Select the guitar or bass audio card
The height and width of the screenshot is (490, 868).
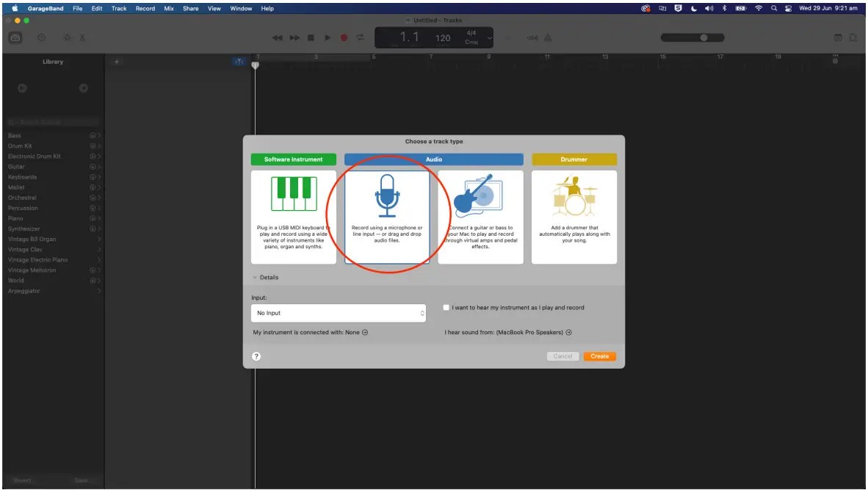coord(480,217)
